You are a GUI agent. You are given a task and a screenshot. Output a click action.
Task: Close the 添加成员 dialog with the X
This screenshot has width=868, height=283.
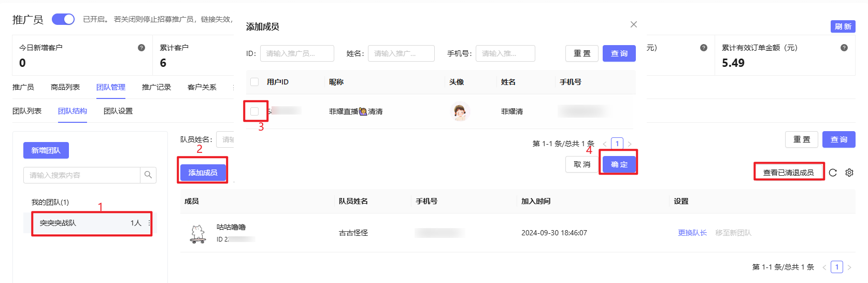click(x=633, y=24)
